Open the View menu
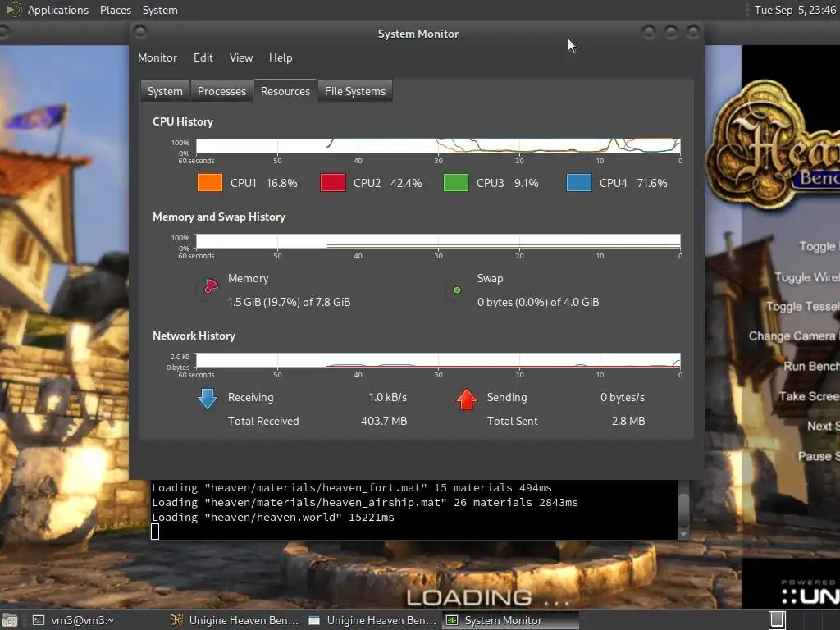Screen dimensions: 840x630 (241, 57)
